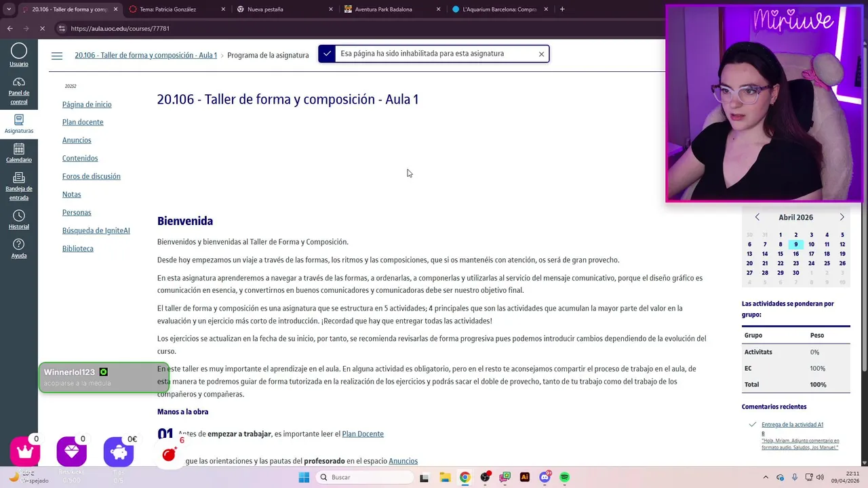Open Foros de discusión in course menu

click(92, 176)
